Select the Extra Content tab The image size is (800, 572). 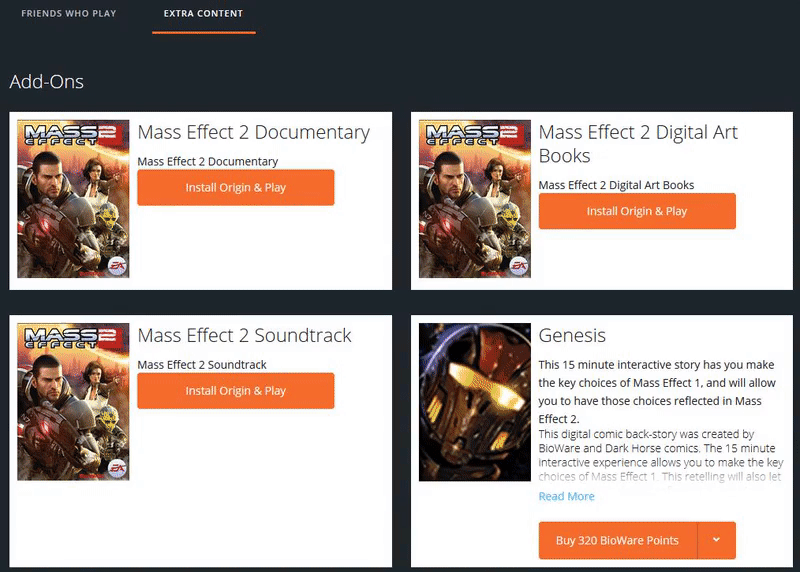pos(203,14)
